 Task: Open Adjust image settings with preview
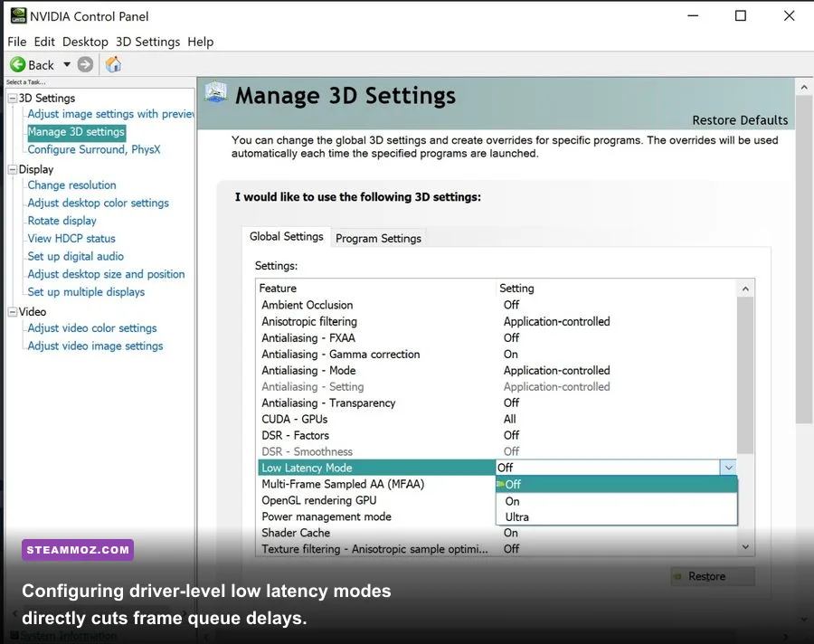pos(110,114)
